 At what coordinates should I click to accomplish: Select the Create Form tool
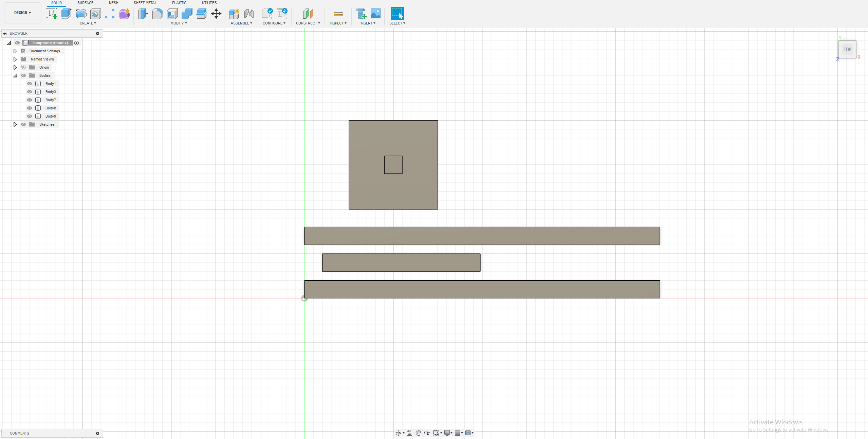[x=125, y=14]
